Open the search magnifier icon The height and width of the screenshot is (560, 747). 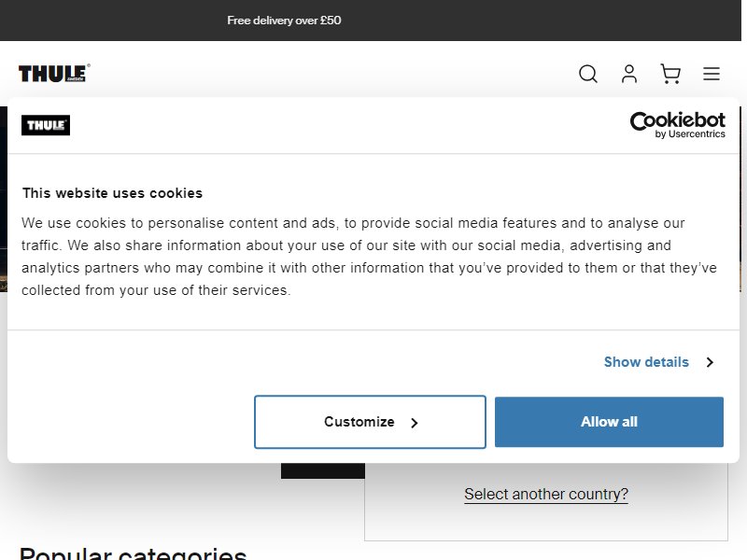588,74
